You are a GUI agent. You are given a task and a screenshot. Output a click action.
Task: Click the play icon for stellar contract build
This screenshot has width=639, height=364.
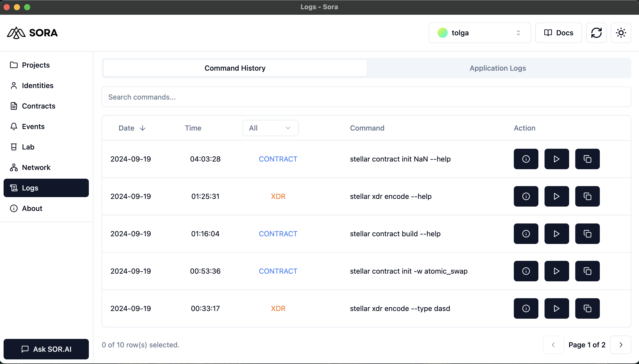click(x=557, y=234)
